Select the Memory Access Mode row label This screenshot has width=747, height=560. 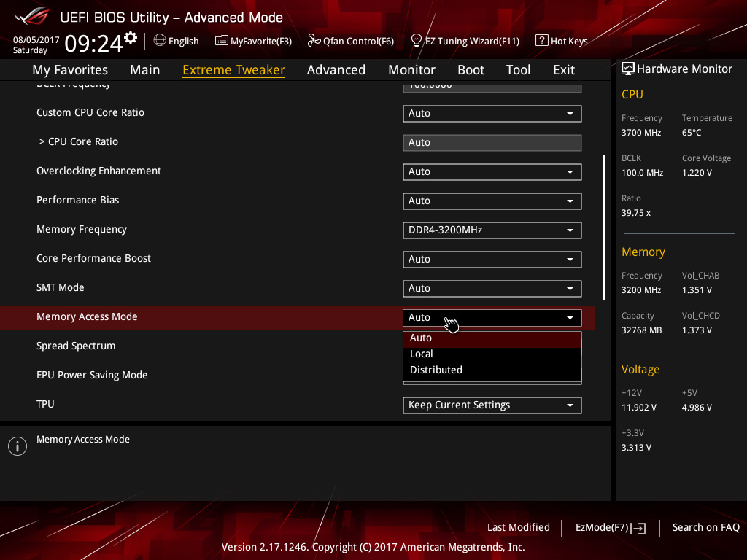87,316
